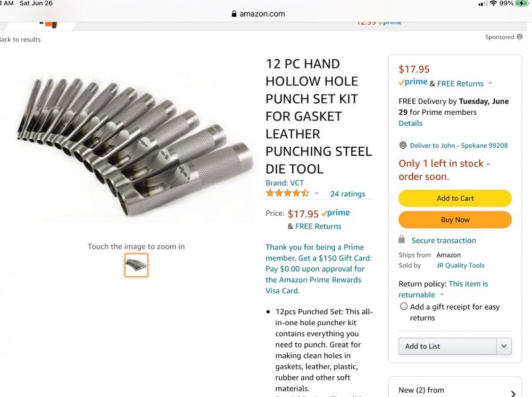Viewport: 532px width, 397px height.
Task: Click the deliver-to location pin icon
Action: (x=403, y=146)
